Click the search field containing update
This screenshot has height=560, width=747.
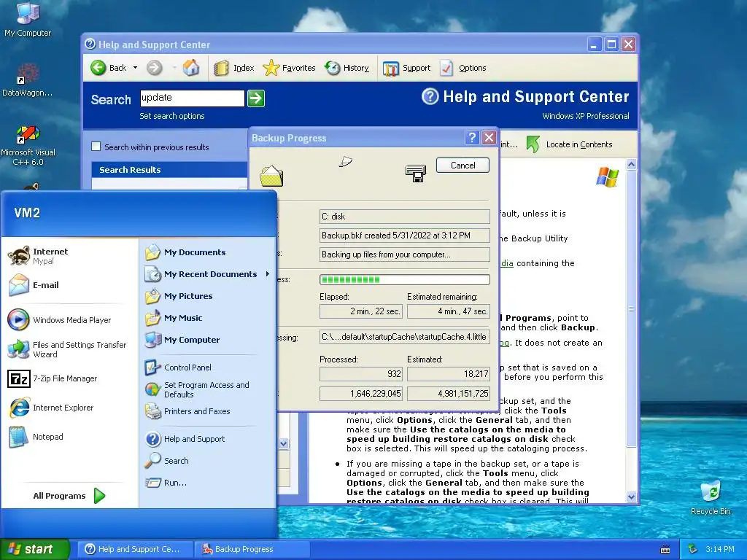[x=193, y=98]
